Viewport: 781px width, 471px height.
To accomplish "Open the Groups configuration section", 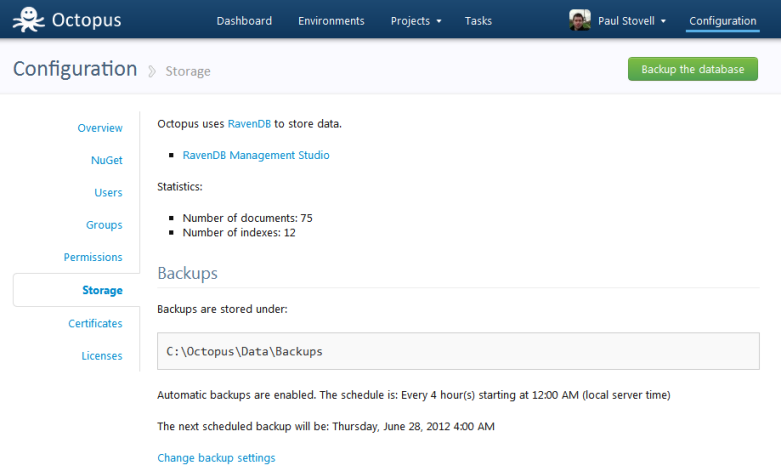I will 104,225.
